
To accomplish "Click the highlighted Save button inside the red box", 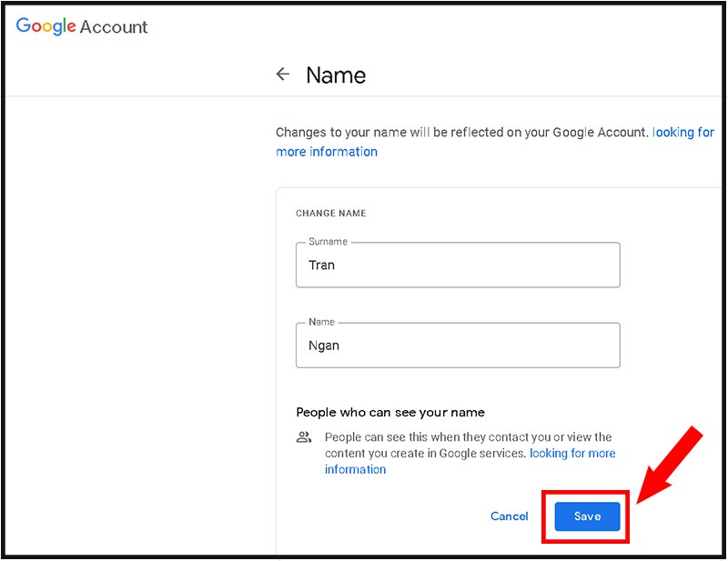I will [x=586, y=516].
